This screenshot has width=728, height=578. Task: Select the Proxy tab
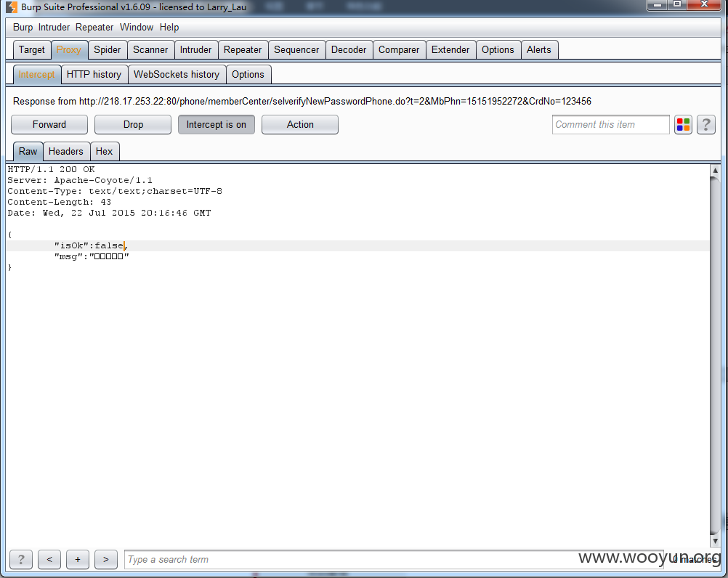pos(69,49)
